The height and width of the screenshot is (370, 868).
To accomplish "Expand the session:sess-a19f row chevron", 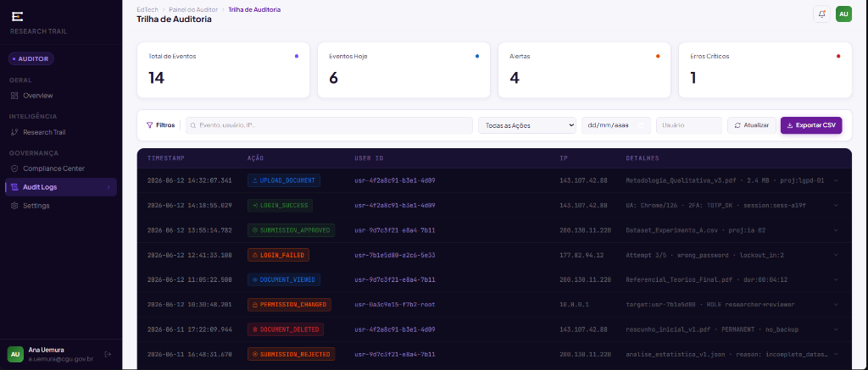I will pos(835,205).
